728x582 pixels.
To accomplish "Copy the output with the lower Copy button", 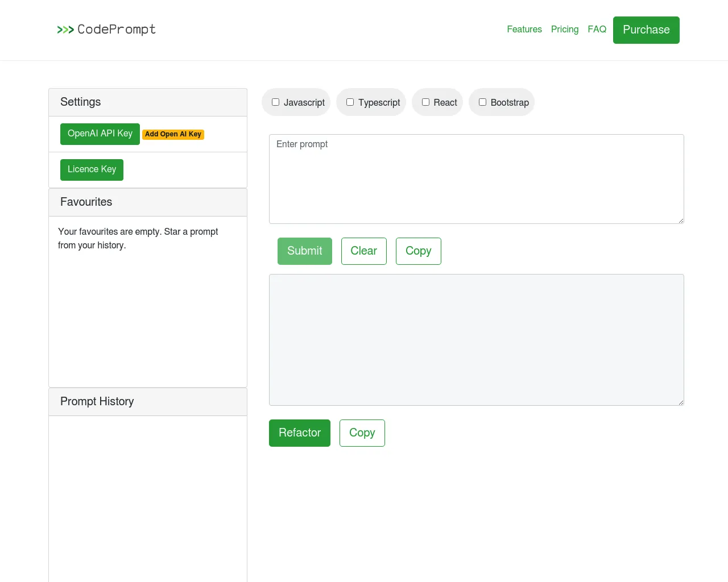I will [362, 433].
